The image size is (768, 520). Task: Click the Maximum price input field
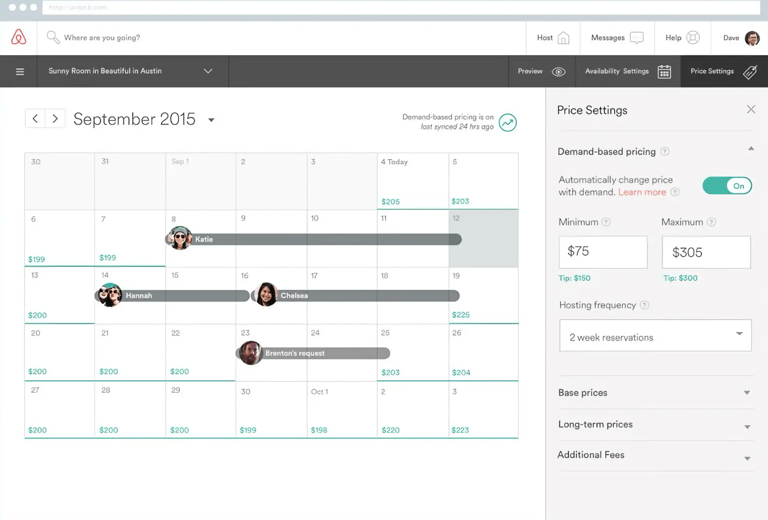pyautogui.click(x=706, y=253)
